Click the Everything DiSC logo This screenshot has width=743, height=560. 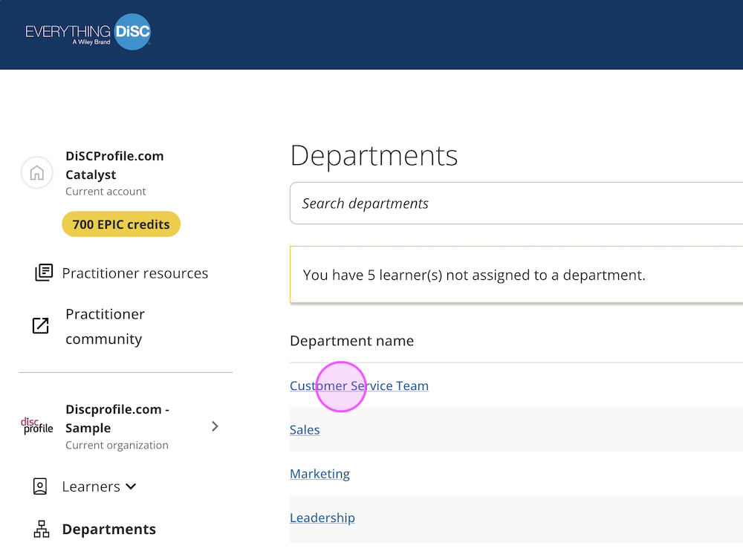tap(88, 32)
